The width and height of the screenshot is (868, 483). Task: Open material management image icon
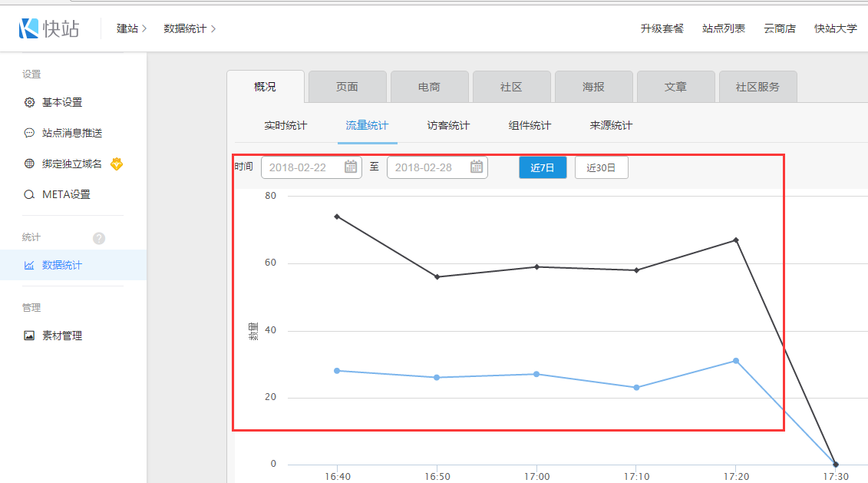click(x=29, y=336)
